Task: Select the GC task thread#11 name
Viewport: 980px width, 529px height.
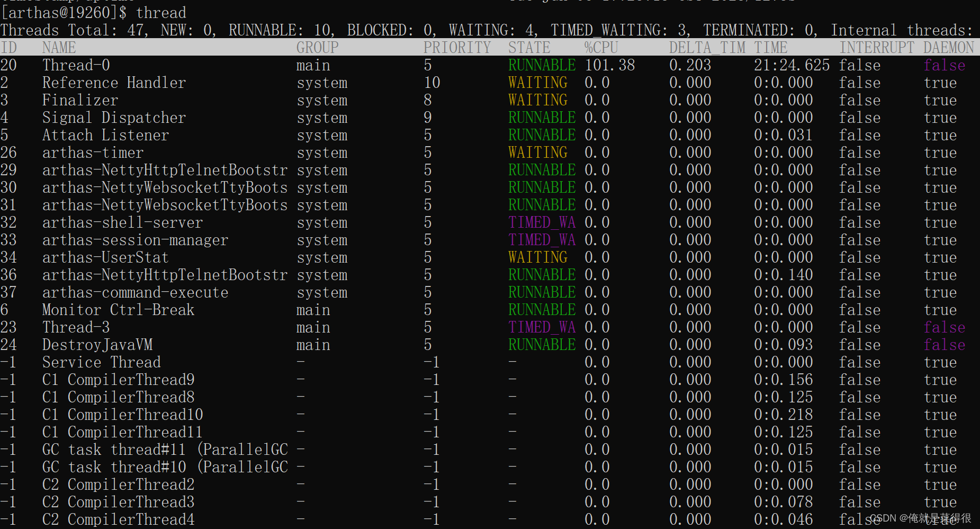Action: 165,450
